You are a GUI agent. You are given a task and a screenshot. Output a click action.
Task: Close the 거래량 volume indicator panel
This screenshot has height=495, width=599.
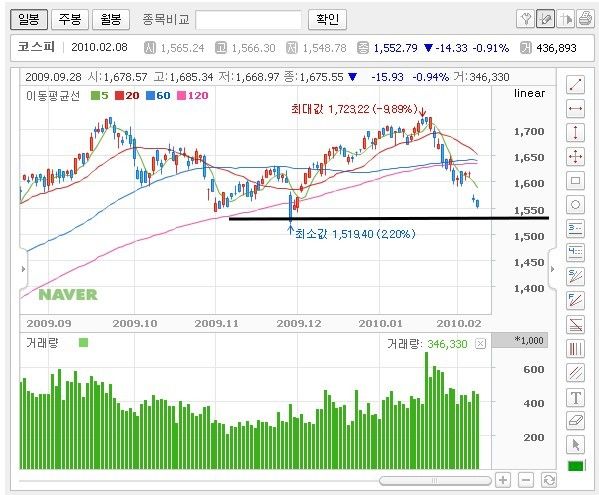[x=480, y=344]
